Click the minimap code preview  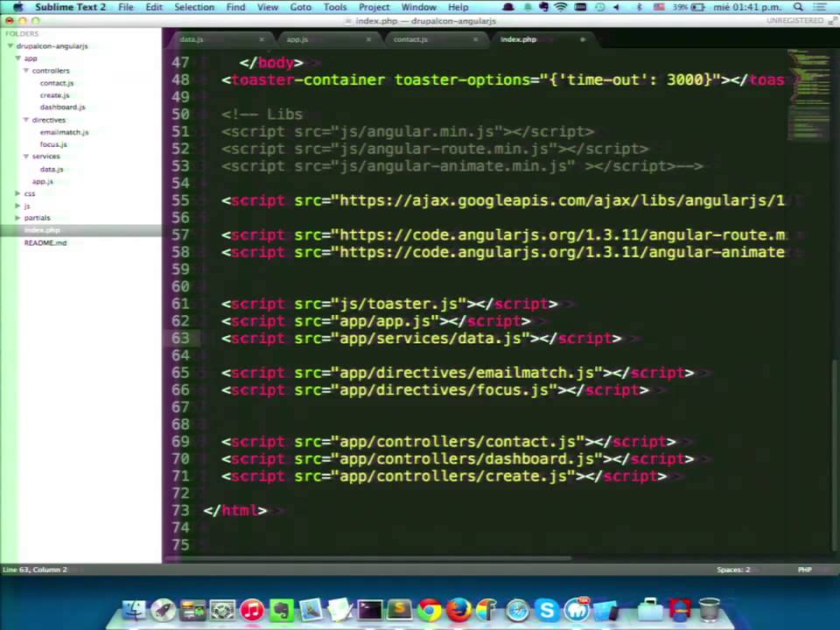(808, 94)
